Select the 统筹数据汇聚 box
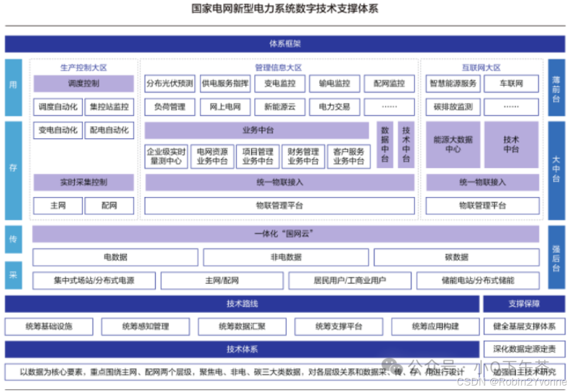This screenshot has height=392, width=569. [242, 326]
